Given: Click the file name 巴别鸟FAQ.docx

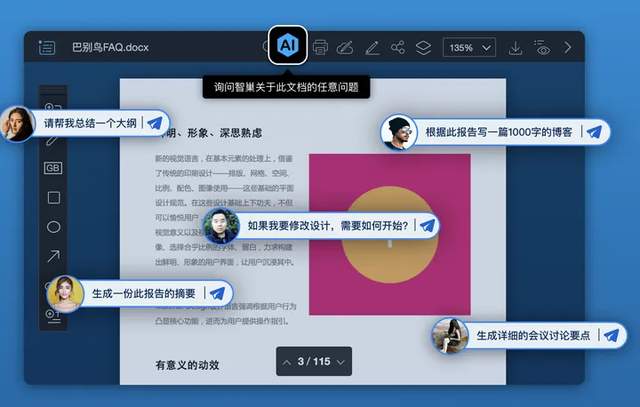Looking at the screenshot, I should (110, 47).
